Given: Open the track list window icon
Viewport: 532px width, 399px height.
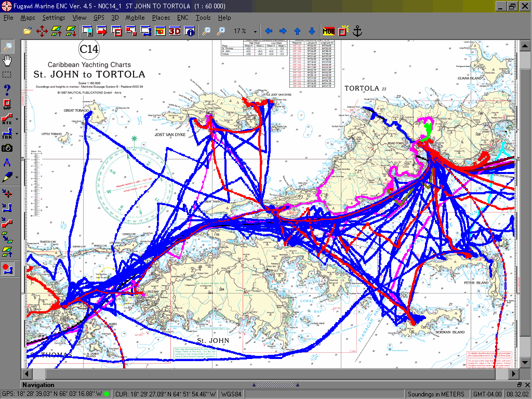Looking at the screenshot, I should point(145,31).
